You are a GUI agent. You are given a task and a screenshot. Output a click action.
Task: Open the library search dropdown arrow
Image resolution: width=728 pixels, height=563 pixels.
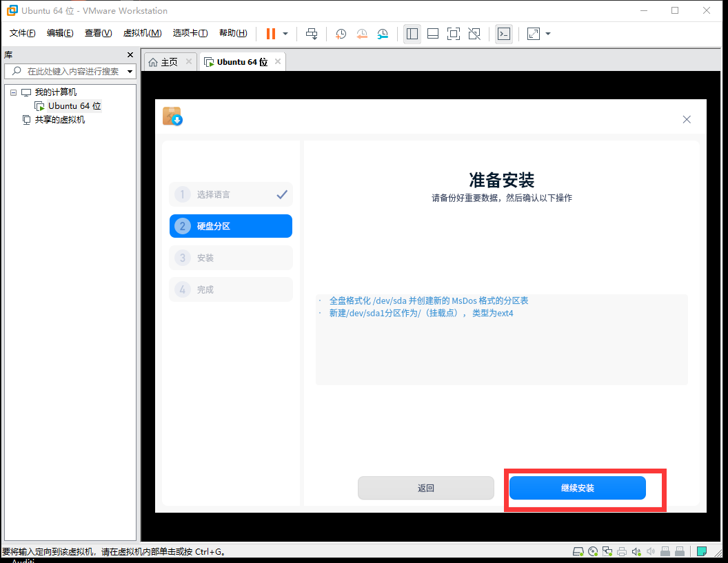tap(130, 72)
